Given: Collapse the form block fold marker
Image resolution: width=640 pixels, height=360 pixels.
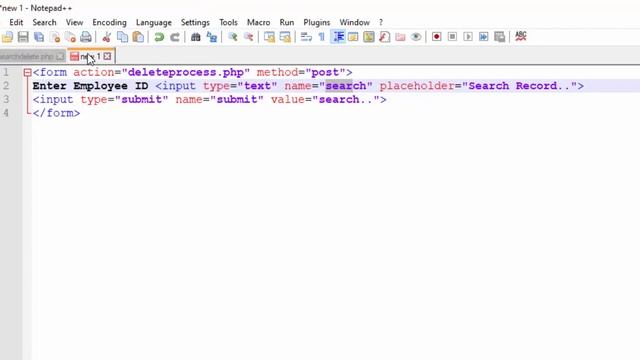Looking at the screenshot, I should pyautogui.click(x=27, y=73).
